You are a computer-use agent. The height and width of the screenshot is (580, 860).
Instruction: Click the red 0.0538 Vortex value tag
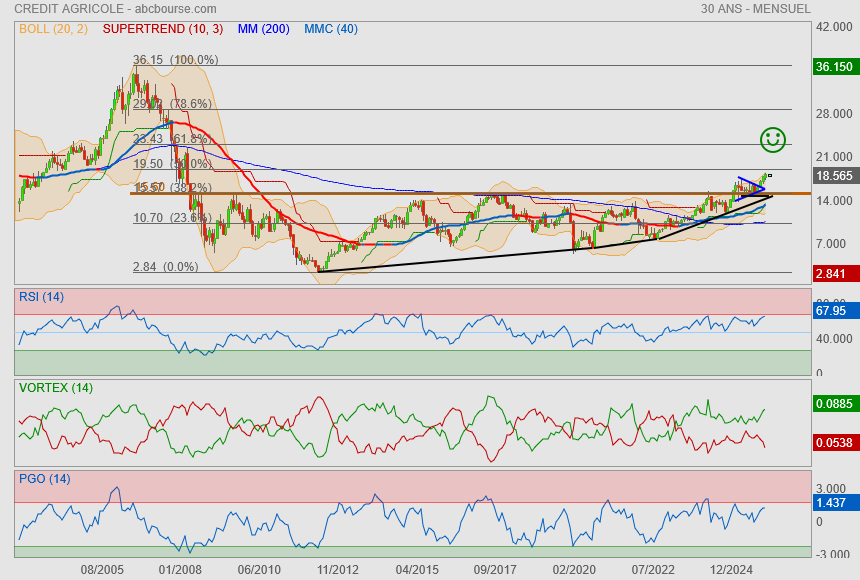coord(834,441)
